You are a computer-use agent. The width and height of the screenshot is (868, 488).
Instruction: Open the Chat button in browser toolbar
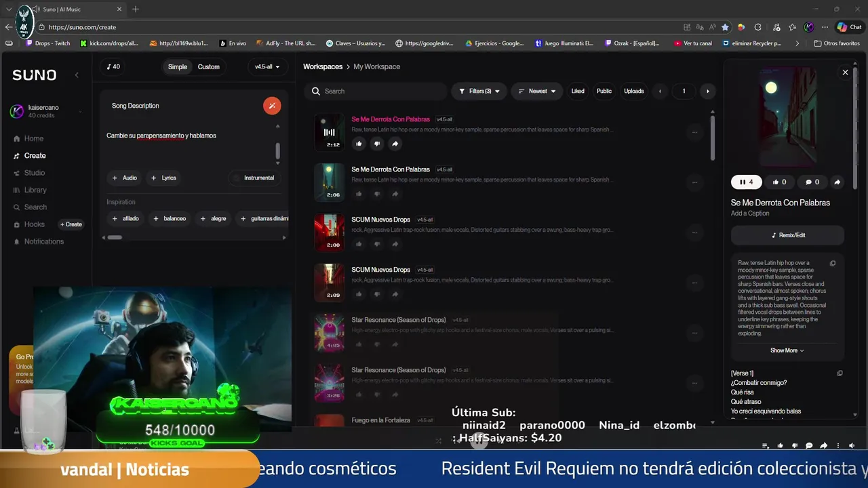tap(849, 27)
